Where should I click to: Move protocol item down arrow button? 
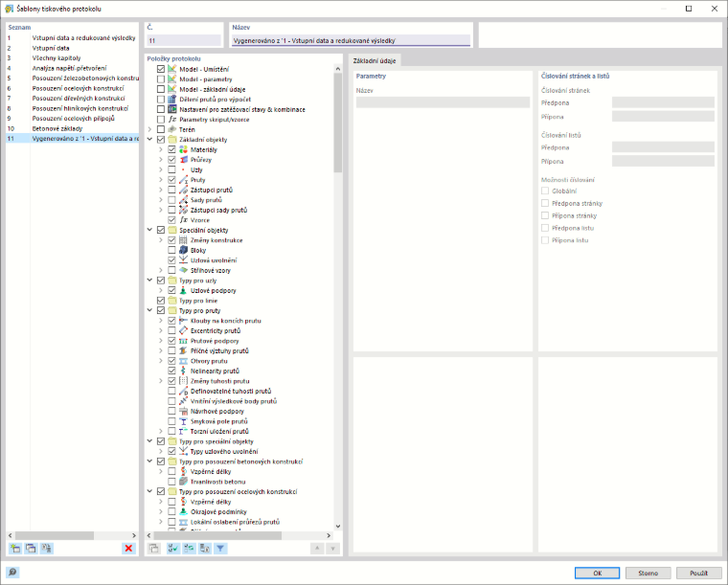coord(333,549)
